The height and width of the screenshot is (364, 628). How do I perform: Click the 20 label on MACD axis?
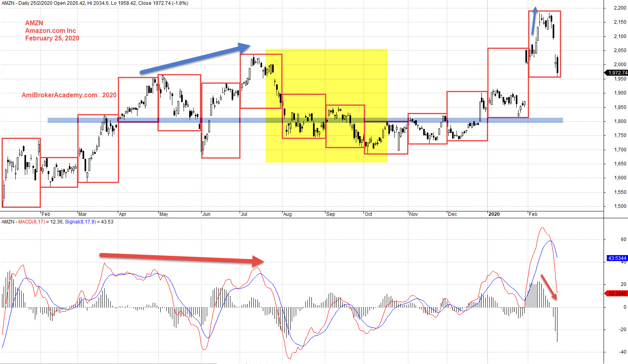tap(623, 285)
